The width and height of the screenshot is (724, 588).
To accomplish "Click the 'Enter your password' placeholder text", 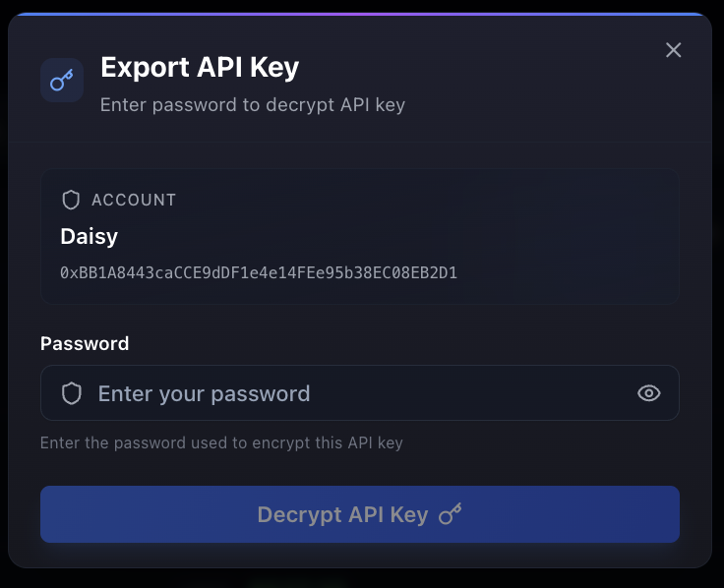I will tap(204, 393).
